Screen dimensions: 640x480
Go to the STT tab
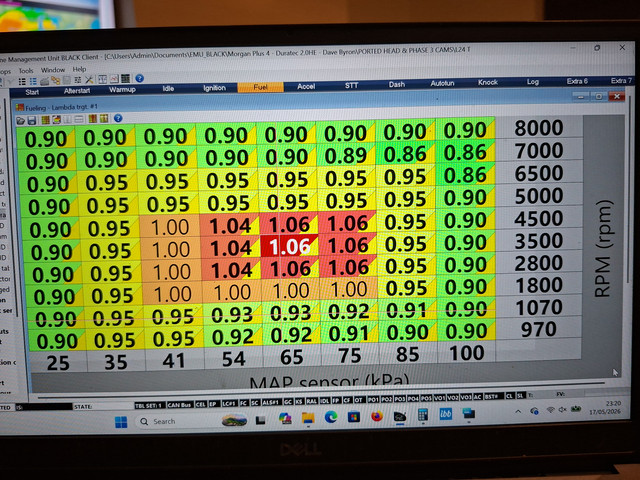[351, 85]
